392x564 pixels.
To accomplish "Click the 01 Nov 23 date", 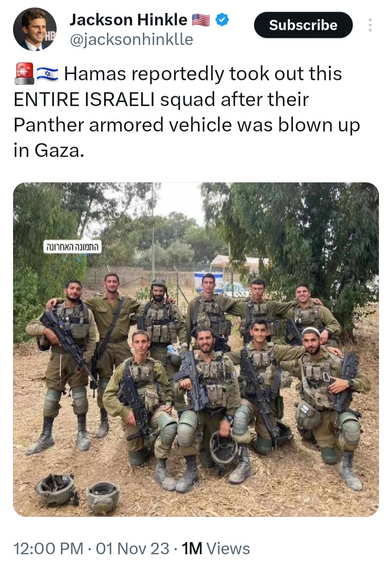I will coord(132,548).
